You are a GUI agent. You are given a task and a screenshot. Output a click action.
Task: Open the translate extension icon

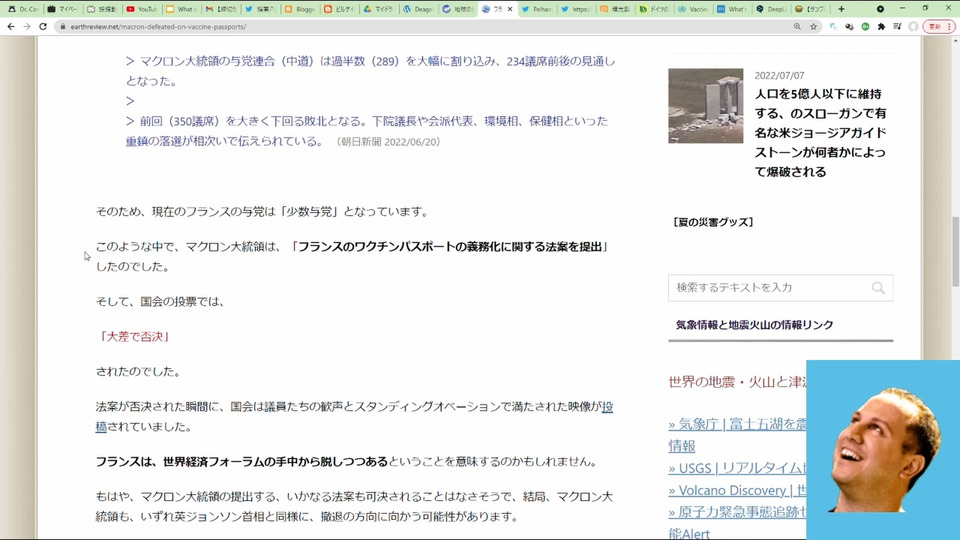tap(833, 26)
